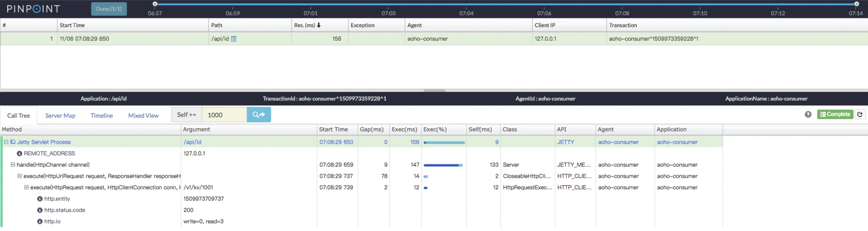Click the Client IP column header
Viewport: 868px width, 231px height.
coord(569,25)
